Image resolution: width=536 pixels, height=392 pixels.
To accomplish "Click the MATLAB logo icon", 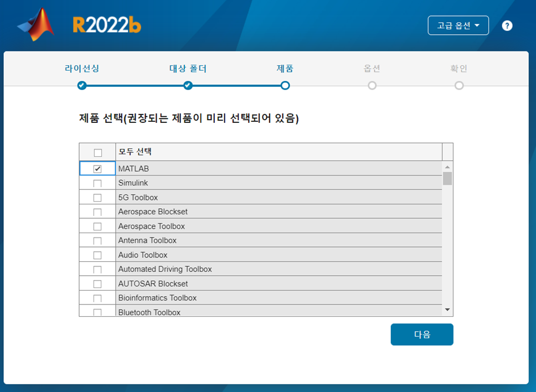I will click(36, 24).
